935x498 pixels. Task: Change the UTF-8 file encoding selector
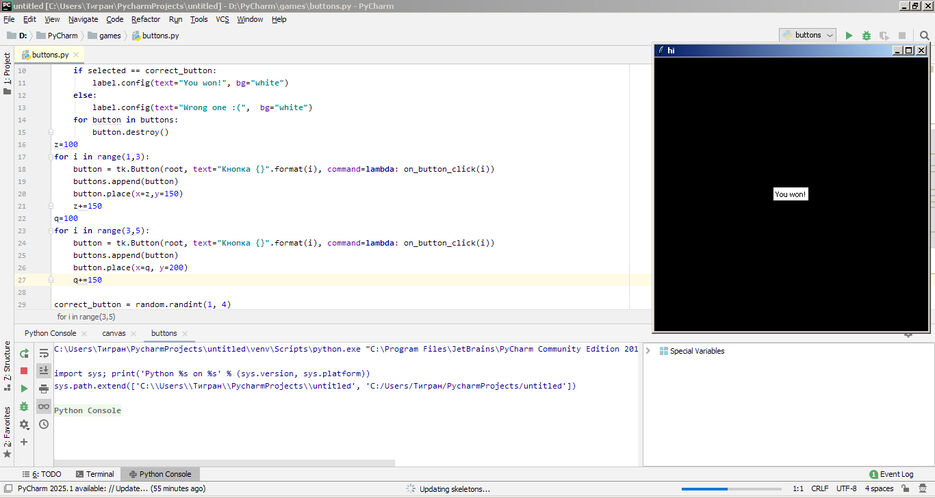pos(846,488)
